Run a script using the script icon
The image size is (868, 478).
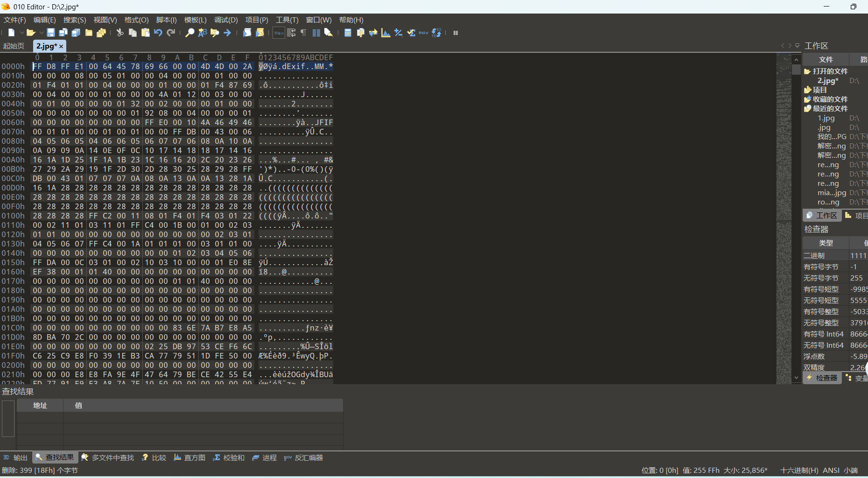(247, 33)
